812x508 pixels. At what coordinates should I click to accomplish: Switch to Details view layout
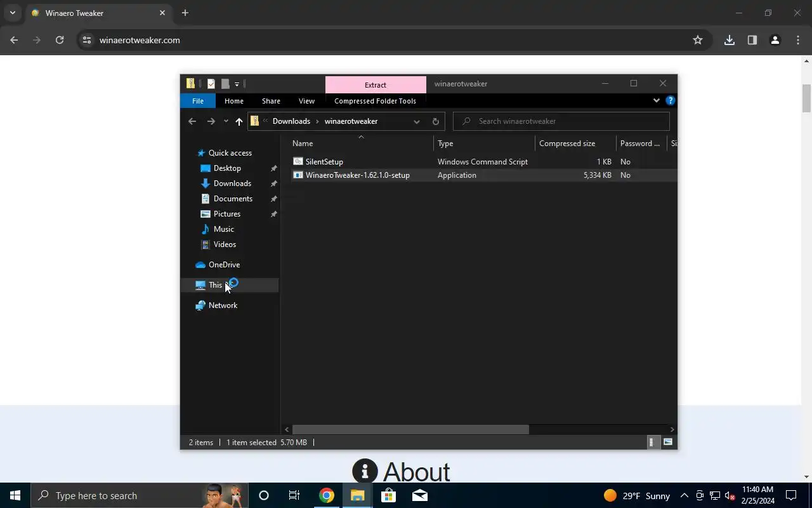(x=651, y=443)
